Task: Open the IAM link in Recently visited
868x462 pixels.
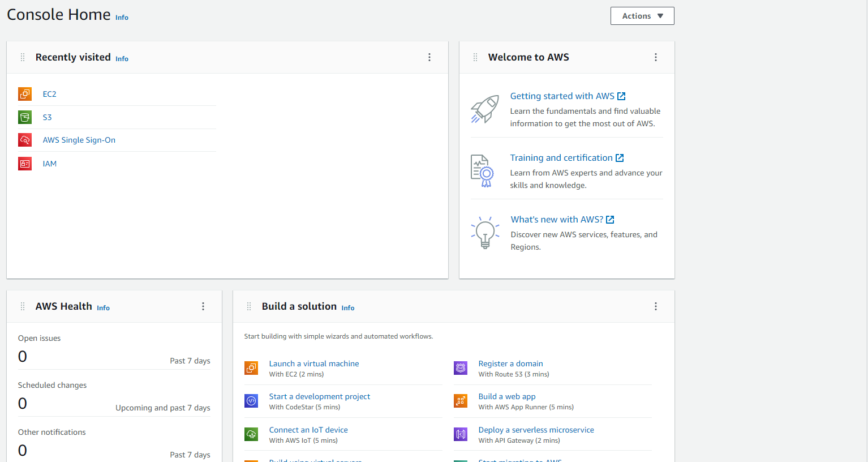Action: (50, 164)
